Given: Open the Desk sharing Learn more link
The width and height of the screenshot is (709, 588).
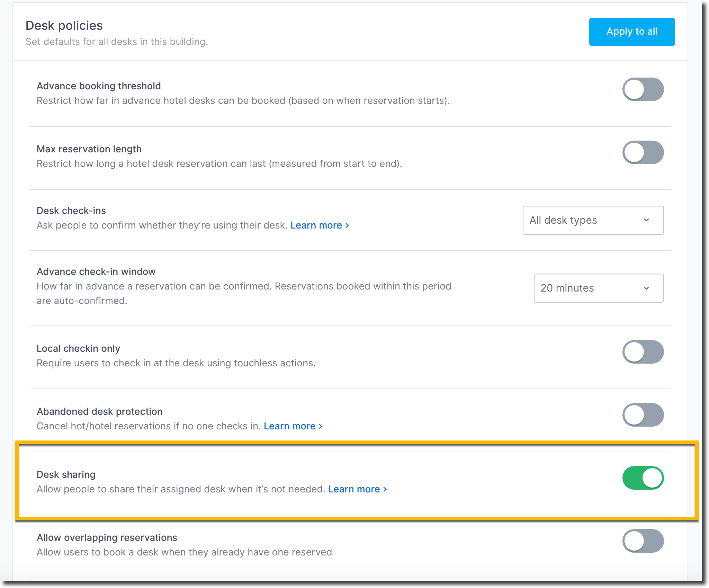Looking at the screenshot, I should (357, 489).
